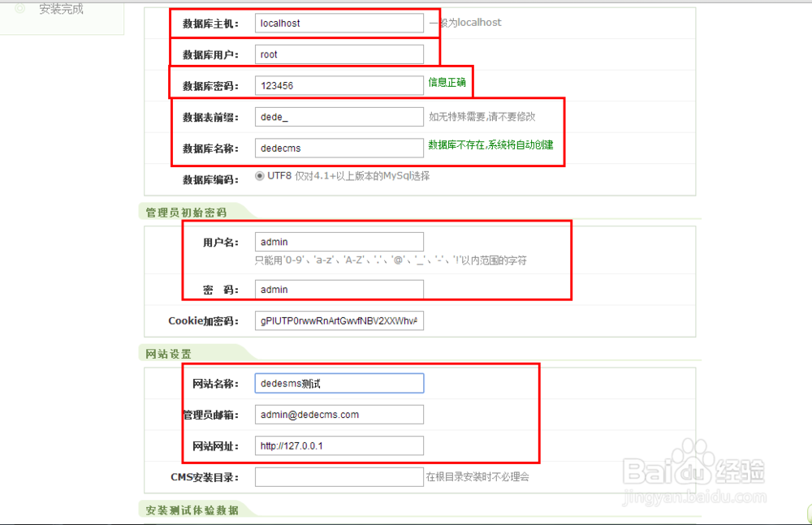Select the UTF8 database encoding radio button
The image size is (812, 525).
point(260,174)
